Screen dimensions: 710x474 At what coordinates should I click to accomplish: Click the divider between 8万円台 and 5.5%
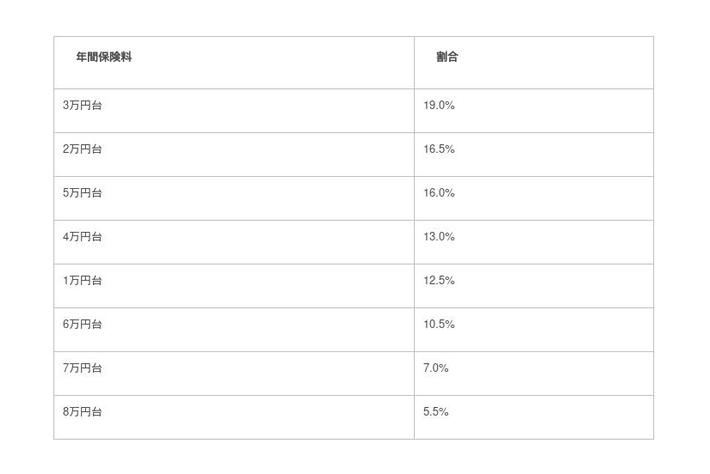pos(414,417)
